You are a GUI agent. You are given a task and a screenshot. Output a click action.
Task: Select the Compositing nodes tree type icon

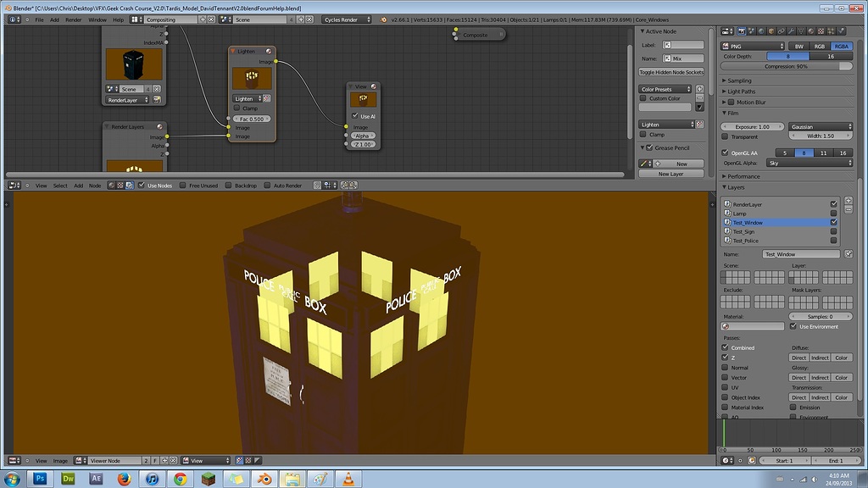129,186
